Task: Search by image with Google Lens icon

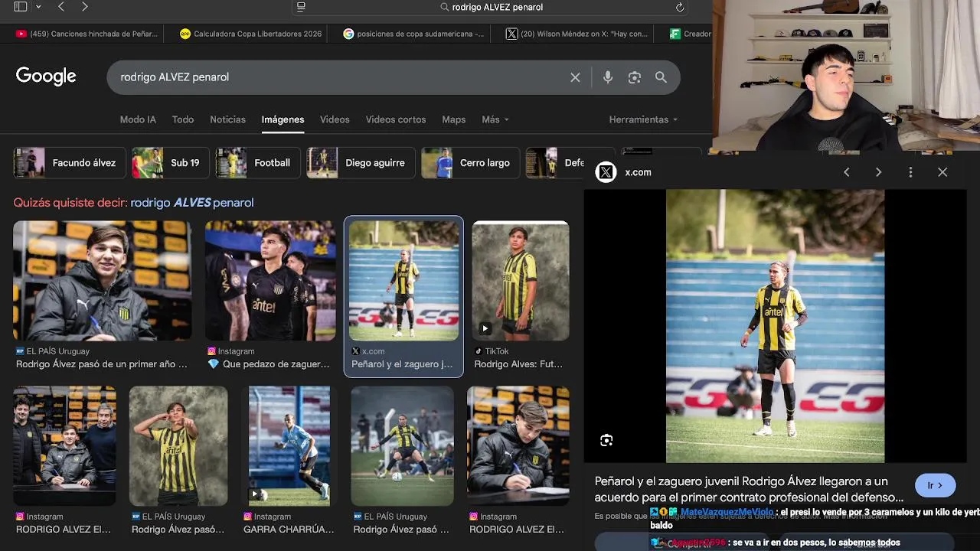Action: (x=634, y=77)
